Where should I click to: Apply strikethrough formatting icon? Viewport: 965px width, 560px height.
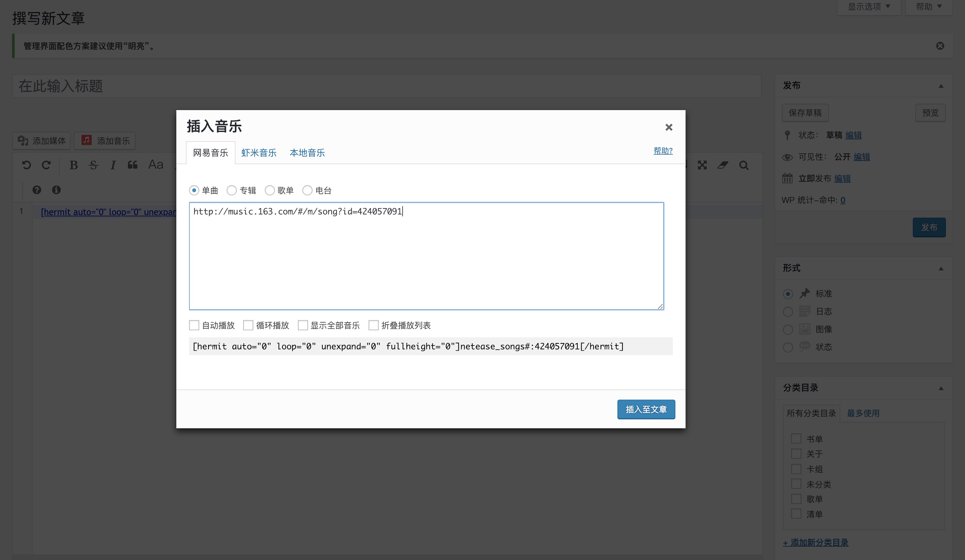94,165
